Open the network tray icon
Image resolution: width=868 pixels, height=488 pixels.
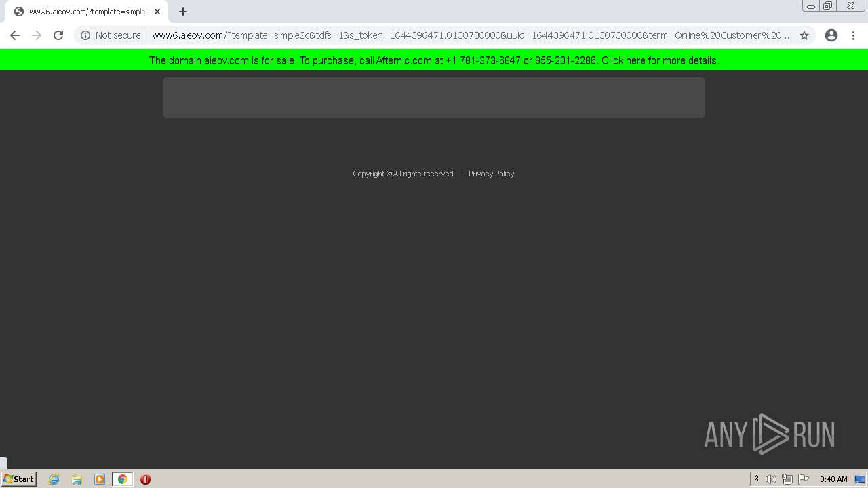coord(787,479)
